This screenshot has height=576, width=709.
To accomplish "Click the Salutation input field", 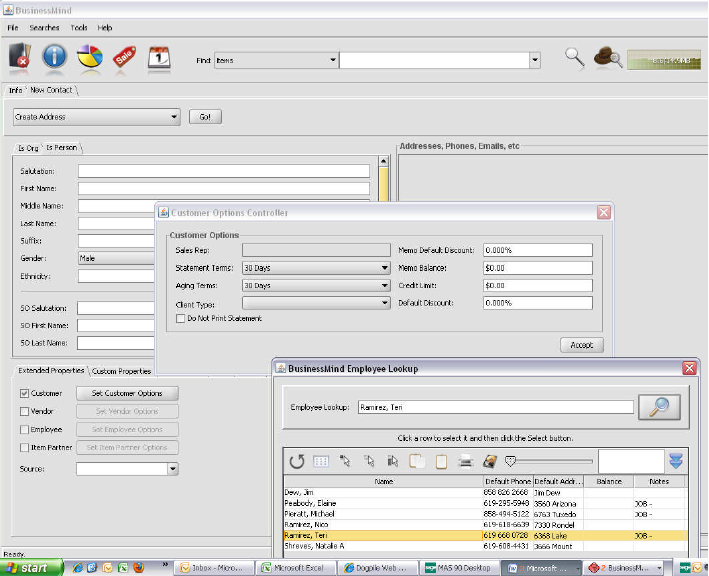I will [224, 171].
